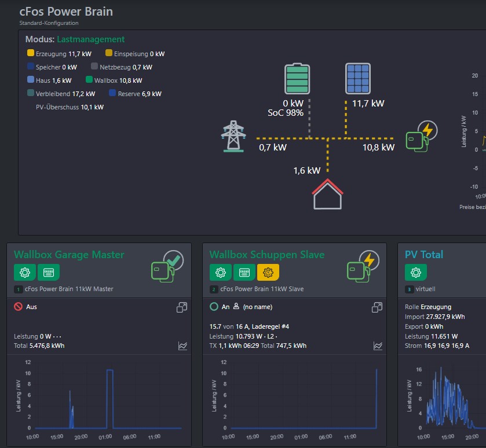Click the green Wallbox legend swatch
Viewport: 486px width, 448px height.
coord(89,80)
